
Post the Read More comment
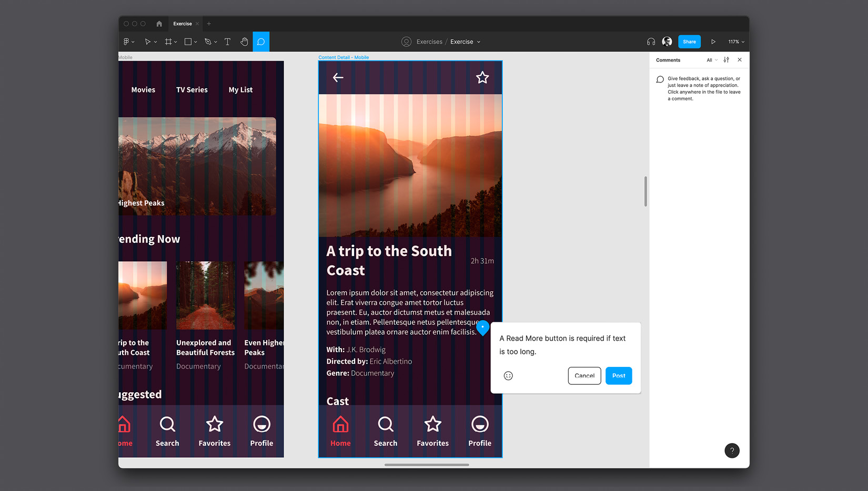[619, 375]
